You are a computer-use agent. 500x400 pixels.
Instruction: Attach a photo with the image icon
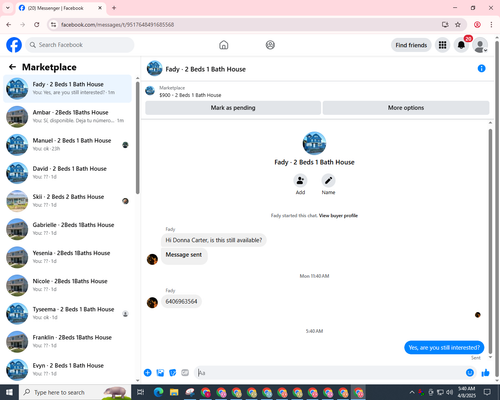[160, 373]
